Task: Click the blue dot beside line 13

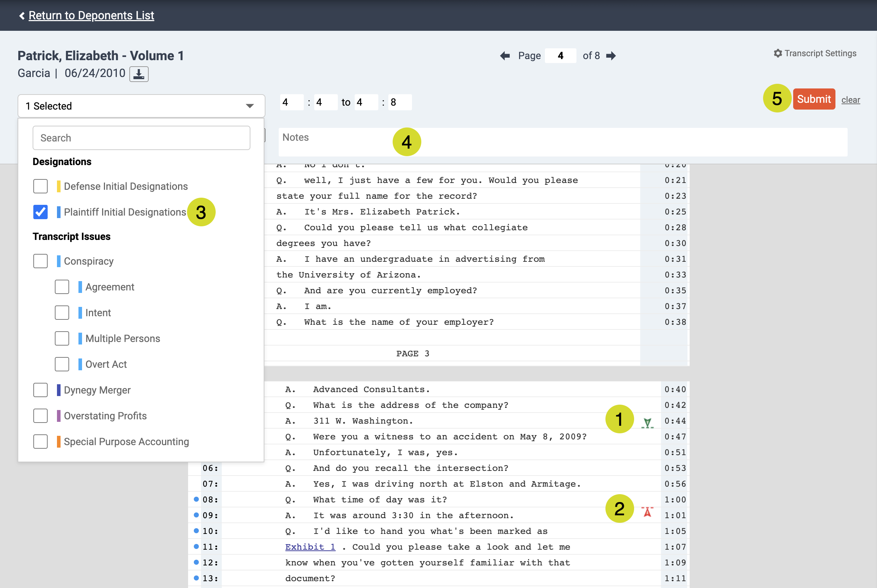Action: pos(196,578)
